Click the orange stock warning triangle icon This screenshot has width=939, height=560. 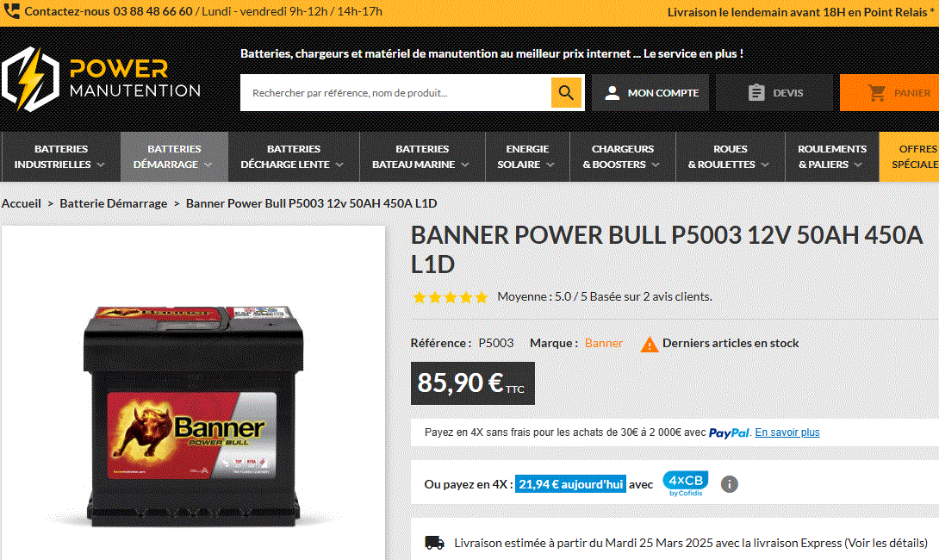click(650, 345)
